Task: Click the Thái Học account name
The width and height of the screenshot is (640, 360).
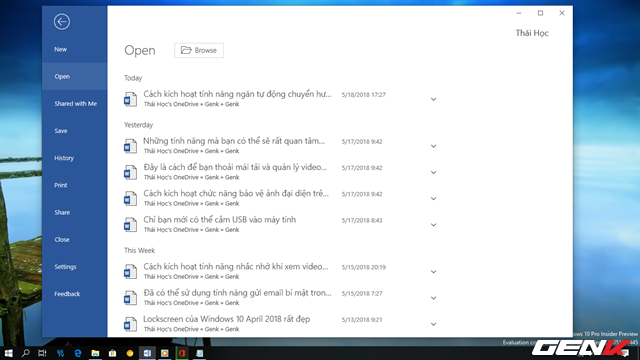Action: point(532,33)
